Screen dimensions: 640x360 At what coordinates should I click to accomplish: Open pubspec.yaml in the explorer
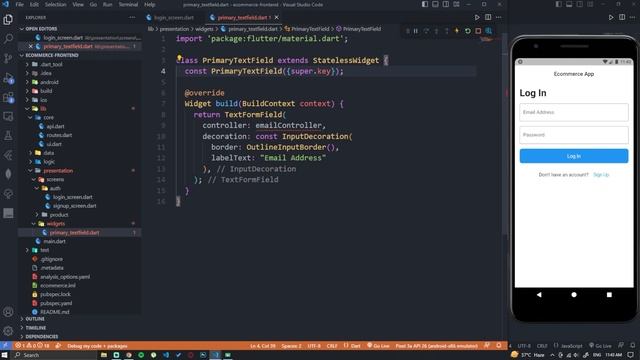56,303
